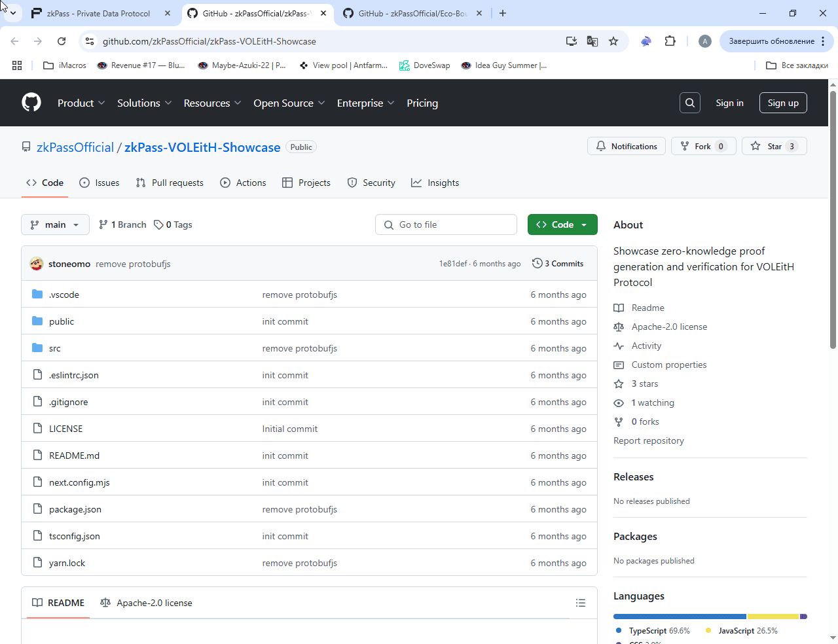Viewport: 838px width, 644px height.
Task: Expand the Enterprise menu
Action: (365, 103)
